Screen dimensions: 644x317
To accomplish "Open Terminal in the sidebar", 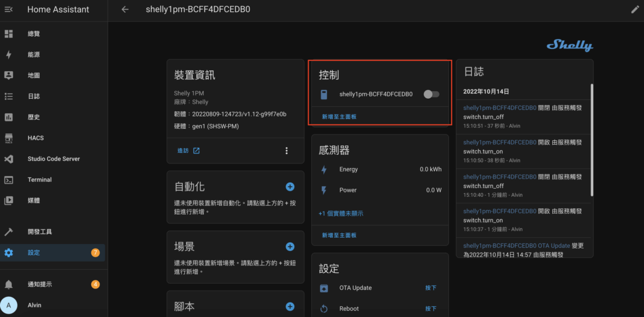I will 54,180.
